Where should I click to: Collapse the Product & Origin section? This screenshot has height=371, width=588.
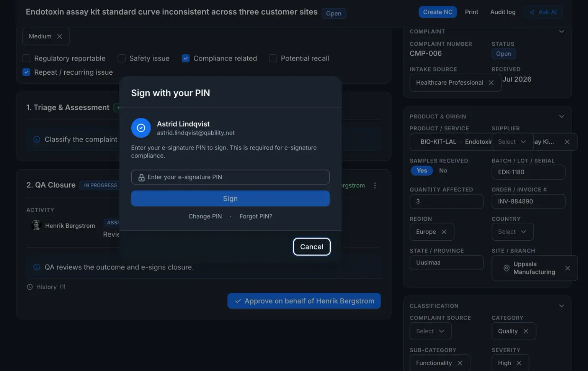coord(562,117)
